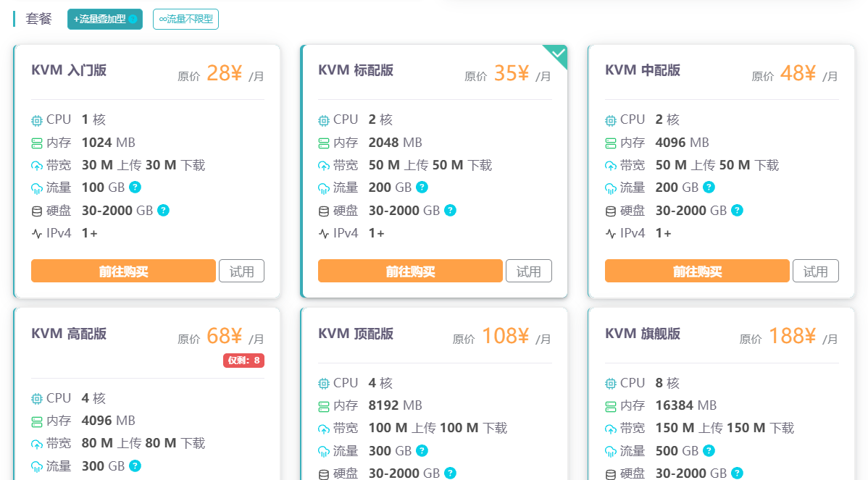Click traffic help icon in KVM 高配版
This screenshot has height=480, width=868.
tap(135, 466)
